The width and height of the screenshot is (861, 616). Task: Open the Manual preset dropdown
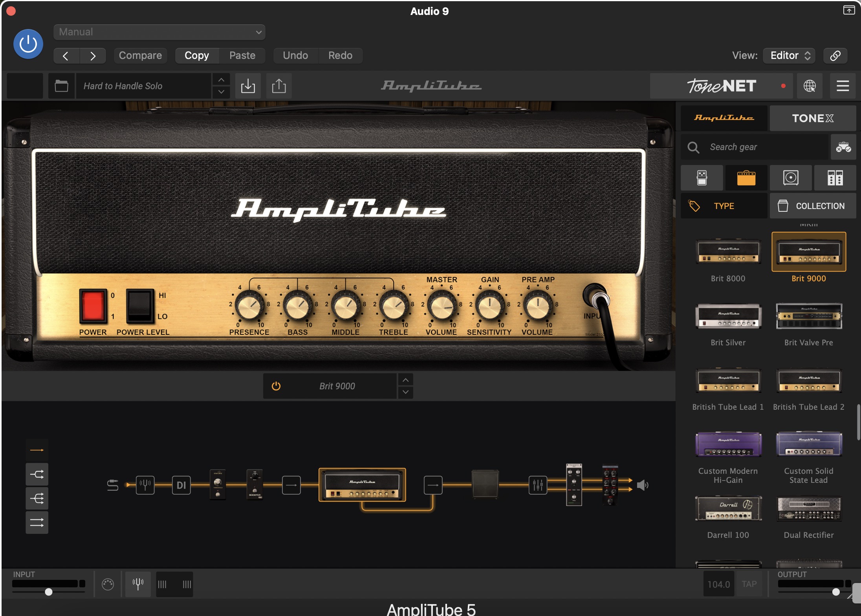tap(159, 32)
